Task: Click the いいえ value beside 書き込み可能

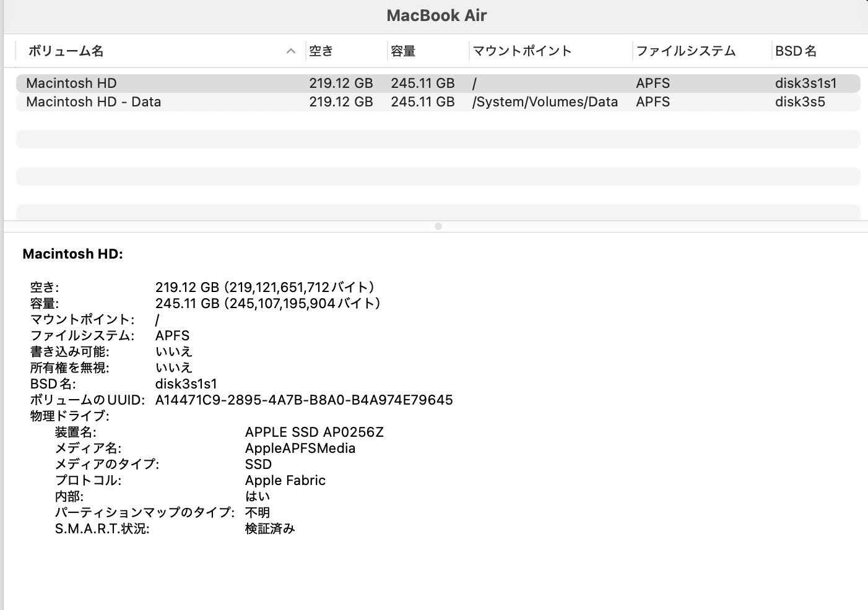Action: (x=174, y=351)
